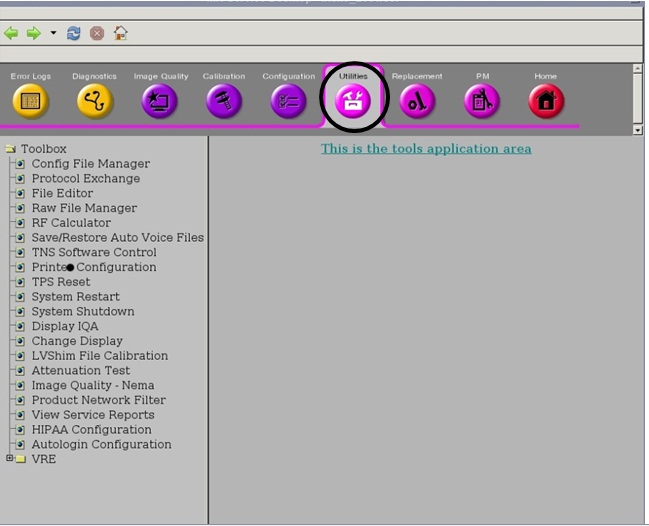Expand the VRE folder
The width and height of the screenshot is (649, 526).
[x=10, y=459]
